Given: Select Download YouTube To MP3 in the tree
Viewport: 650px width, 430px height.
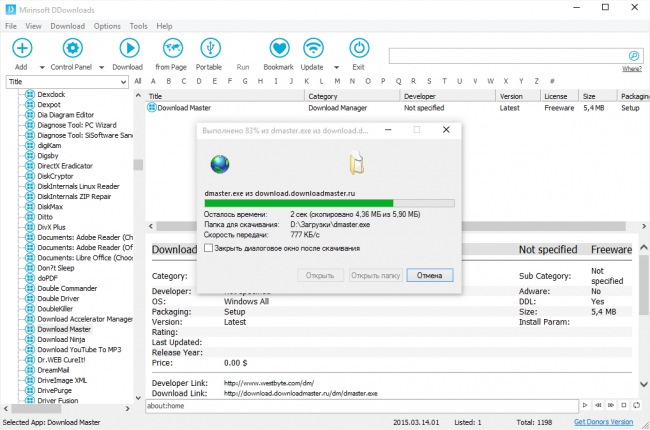Looking at the screenshot, I should click(x=79, y=350).
